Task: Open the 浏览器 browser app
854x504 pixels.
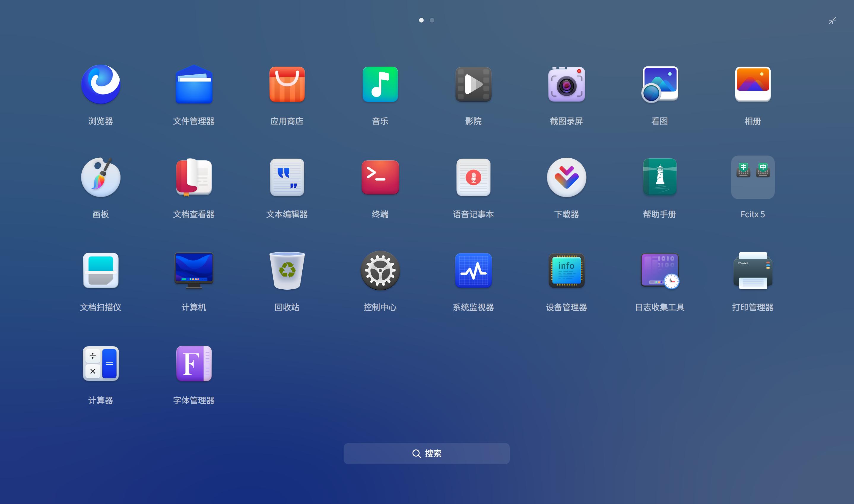Action: [101, 84]
